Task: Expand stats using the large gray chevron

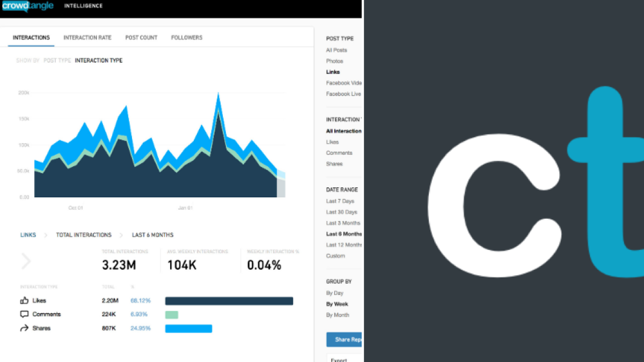Action: click(26, 261)
